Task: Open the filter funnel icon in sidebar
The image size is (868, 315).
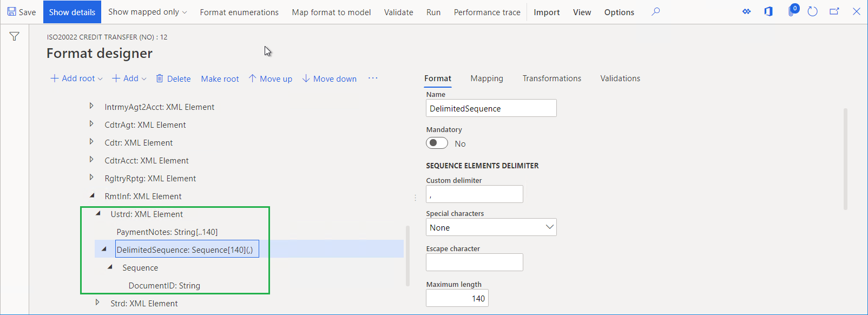Action: click(15, 36)
